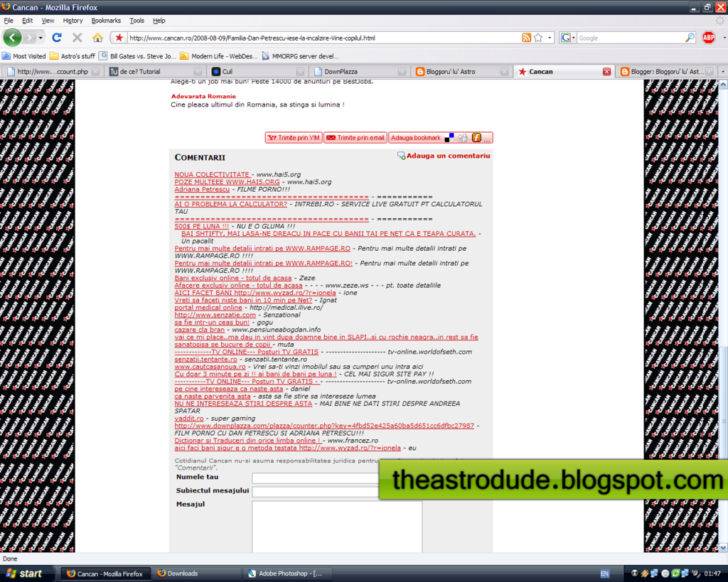
Task: Open the Edit menu
Action: tap(28, 21)
